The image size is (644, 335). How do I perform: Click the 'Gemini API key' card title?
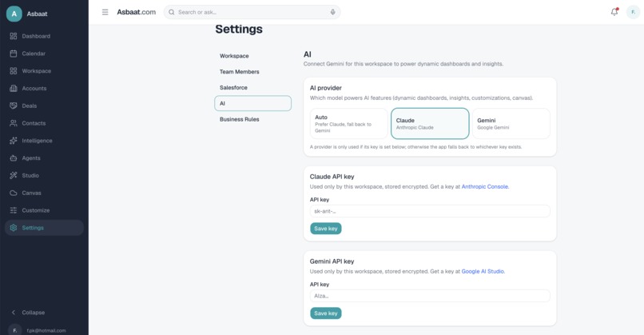point(332,261)
